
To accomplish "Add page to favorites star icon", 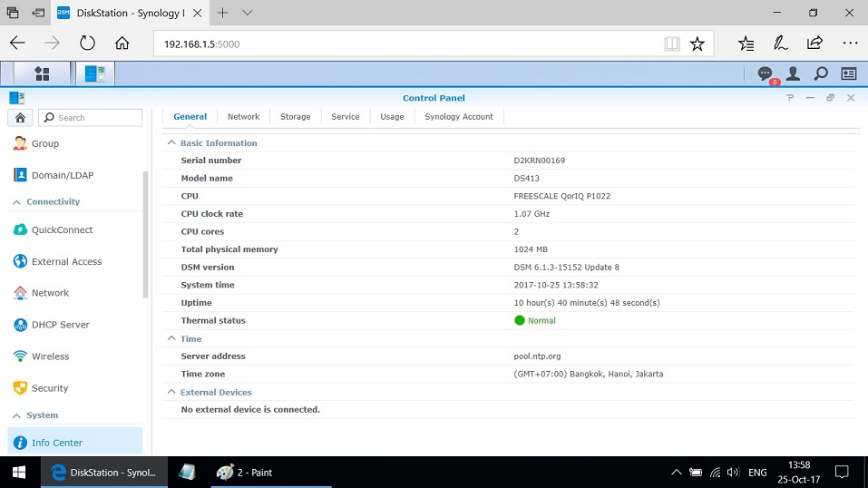I will click(697, 44).
